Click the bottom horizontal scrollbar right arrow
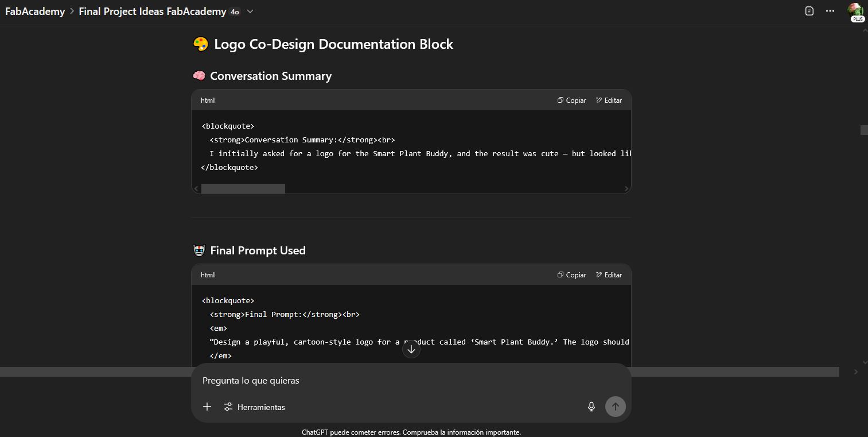Image resolution: width=868 pixels, height=437 pixels. 855,372
